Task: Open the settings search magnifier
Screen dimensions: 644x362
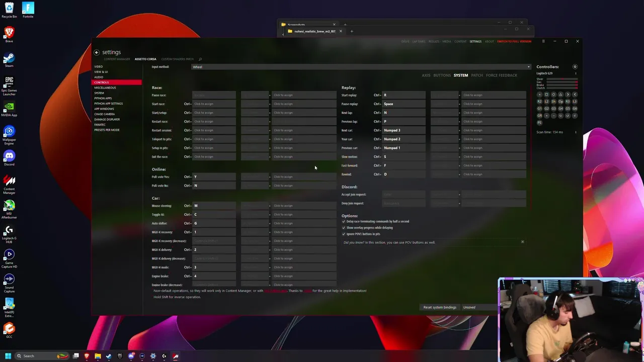Action: 200,59
